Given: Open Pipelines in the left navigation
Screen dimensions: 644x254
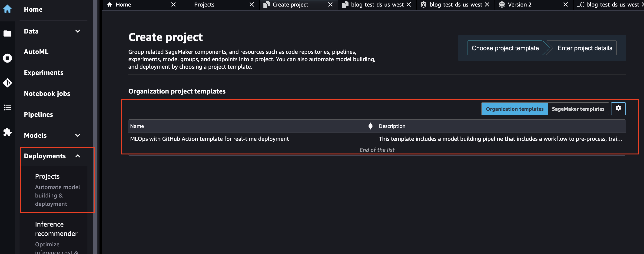Looking at the screenshot, I should click(x=38, y=114).
